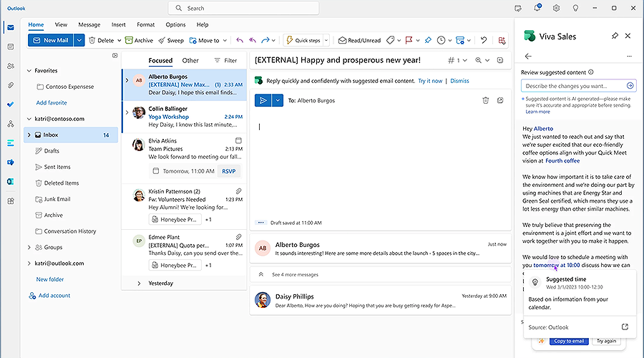Expand the Groups folder

[x=29, y=248]
